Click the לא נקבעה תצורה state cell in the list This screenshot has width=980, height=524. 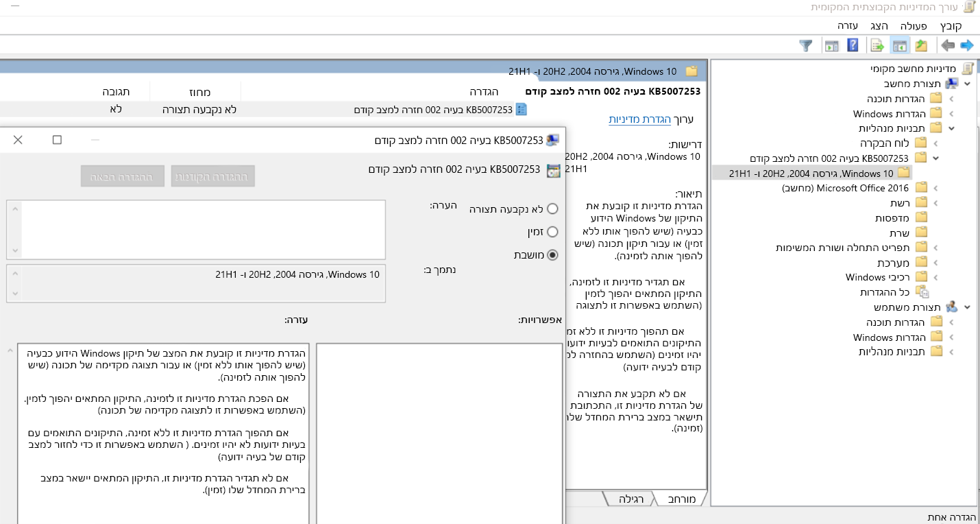pyautogui.click(x=199, y=109)
